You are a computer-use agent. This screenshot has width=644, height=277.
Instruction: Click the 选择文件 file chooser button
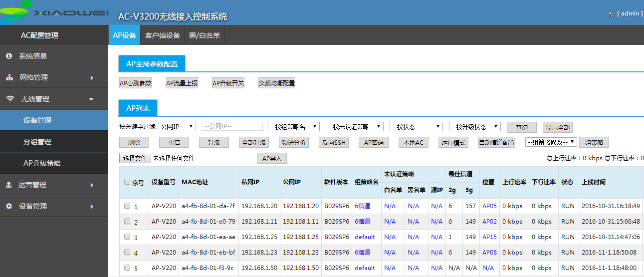tap(135, 158)
